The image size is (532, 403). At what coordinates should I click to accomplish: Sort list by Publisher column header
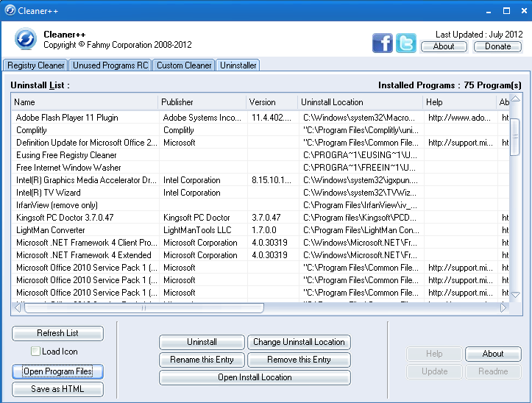pos(202,102)
